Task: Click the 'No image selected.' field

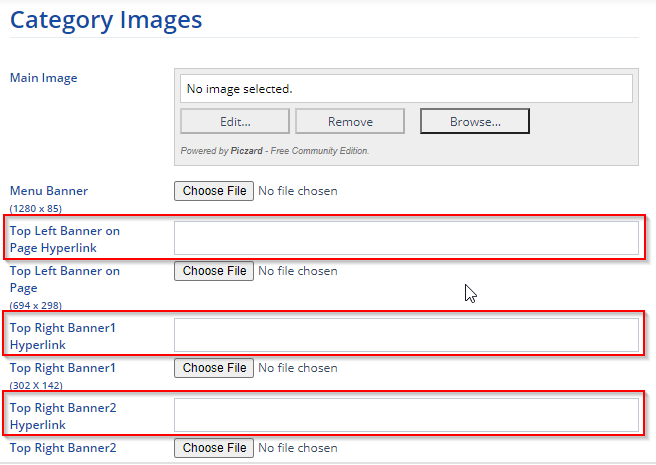Action: (x=406, y=89)
